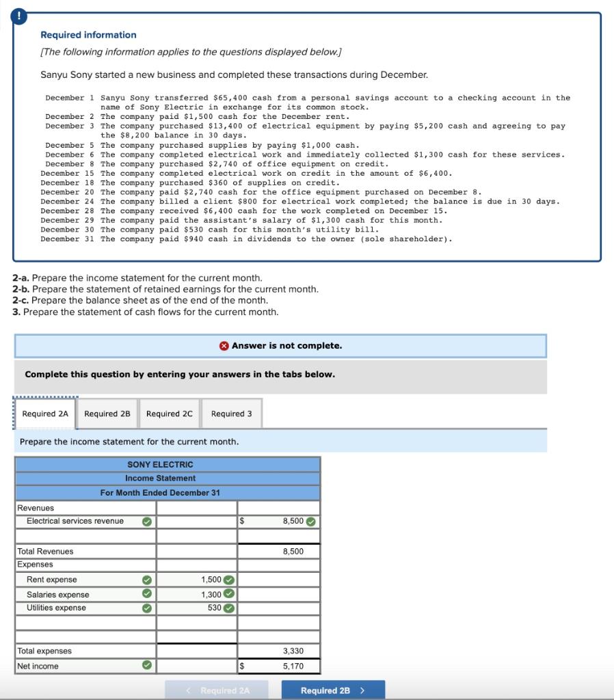Viewport: 614px width, 700px height.
Task: Open the Required 2A tab
Action: click(x=45, y=414)
